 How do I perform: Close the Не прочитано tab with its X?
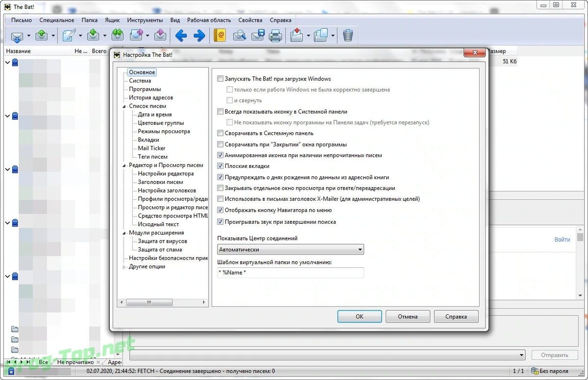98,362
